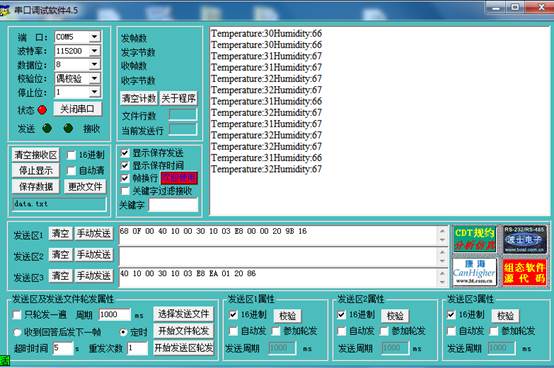Select the 定时 radio button
This screenshot has height=368, width=554.
123,332
